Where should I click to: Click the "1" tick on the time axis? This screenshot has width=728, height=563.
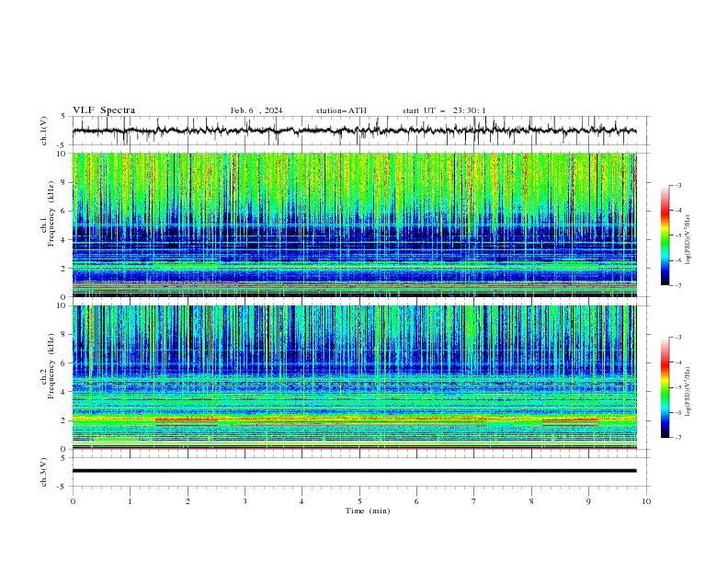130,501
